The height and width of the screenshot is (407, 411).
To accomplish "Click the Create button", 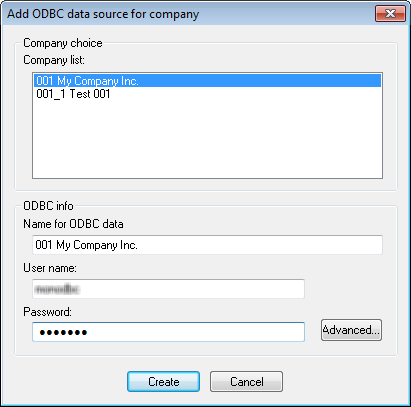I will 163,382.
